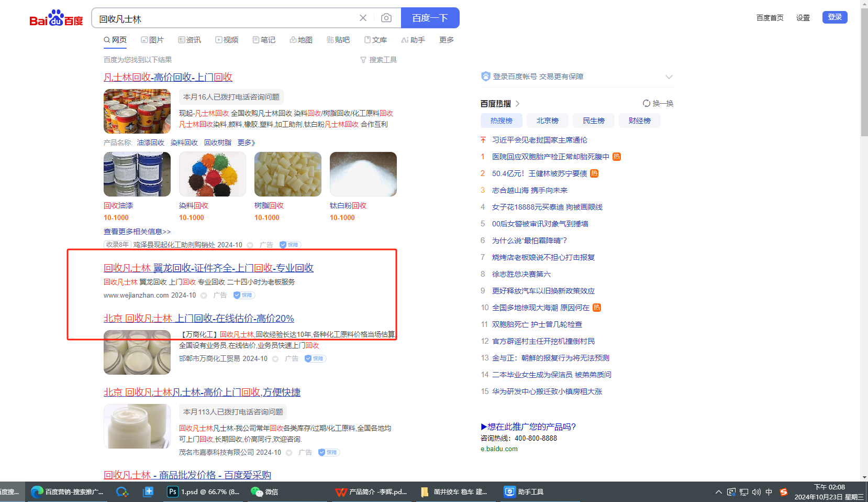Open the 百度热搜 heading arrow
Viewport: 868px width, 502px height.
click(x=518, y=104)
